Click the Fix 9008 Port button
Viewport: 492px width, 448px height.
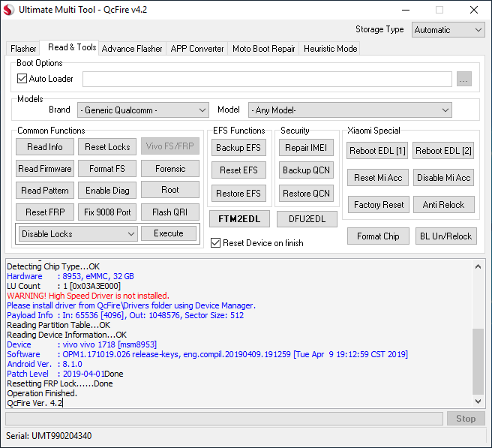pos(107,212)
